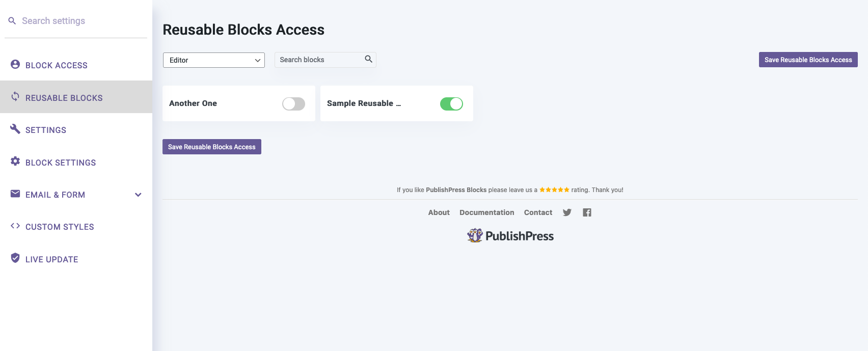Open the Documentation link
The image size is (868, 351).
[x=486, y=212]
